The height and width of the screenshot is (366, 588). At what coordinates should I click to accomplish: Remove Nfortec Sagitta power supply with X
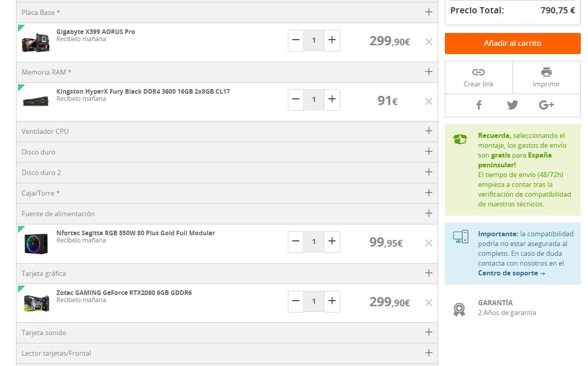pos(428,243)
